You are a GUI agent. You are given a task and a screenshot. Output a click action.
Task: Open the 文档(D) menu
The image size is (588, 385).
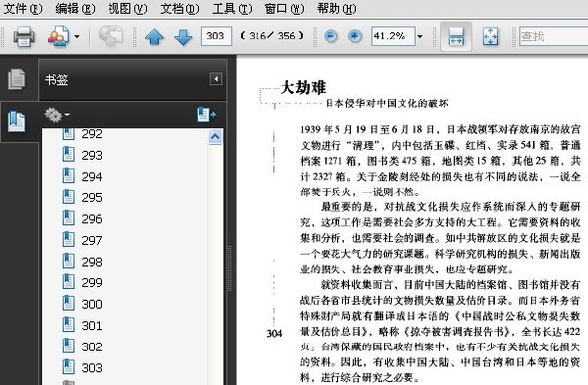[179, 8]
